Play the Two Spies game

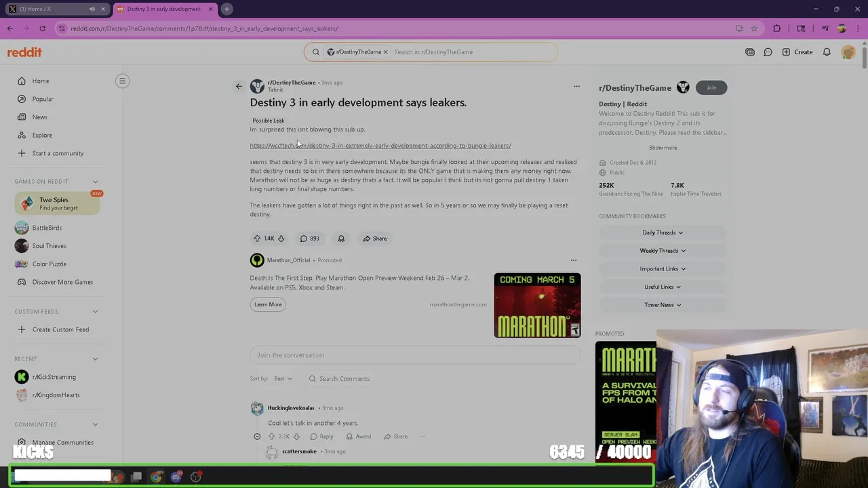pyautogui.click(x=57, y=203)
